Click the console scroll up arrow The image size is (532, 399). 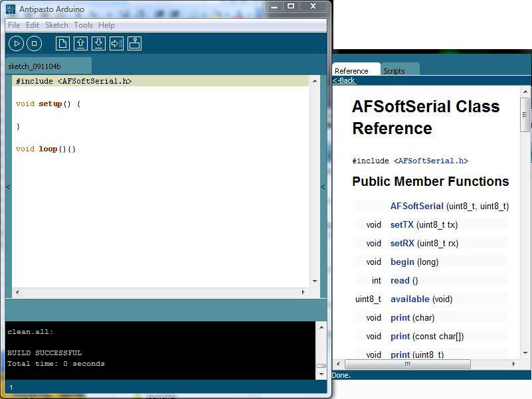pos(321,327)
